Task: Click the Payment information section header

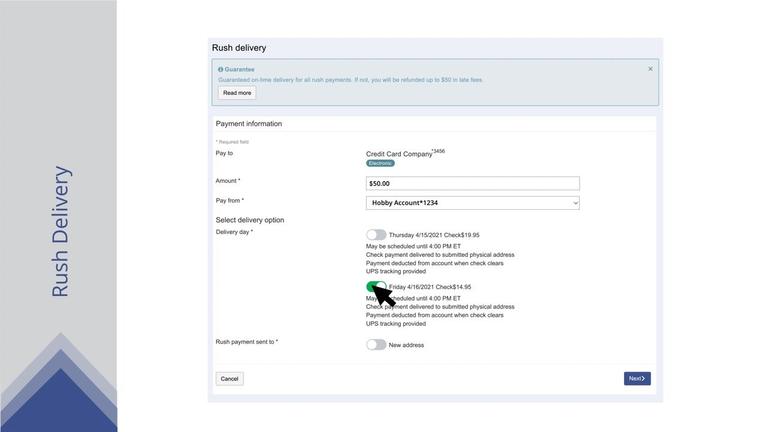Action: pos(249,124)
